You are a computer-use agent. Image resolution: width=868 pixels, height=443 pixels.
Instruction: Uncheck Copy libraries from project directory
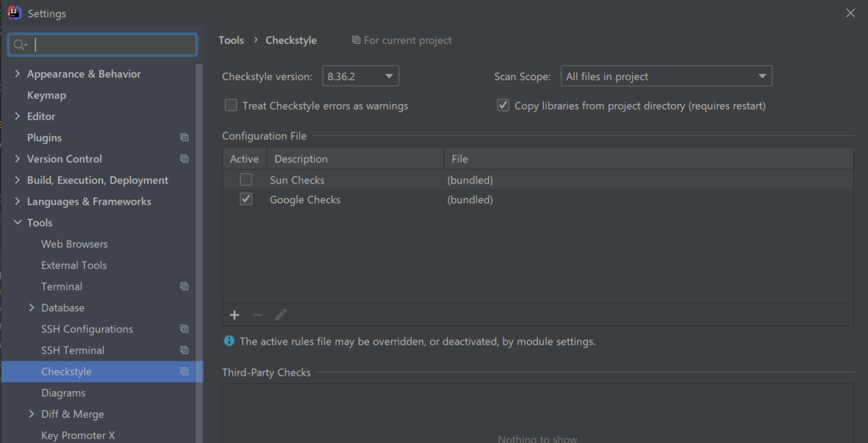503,106
